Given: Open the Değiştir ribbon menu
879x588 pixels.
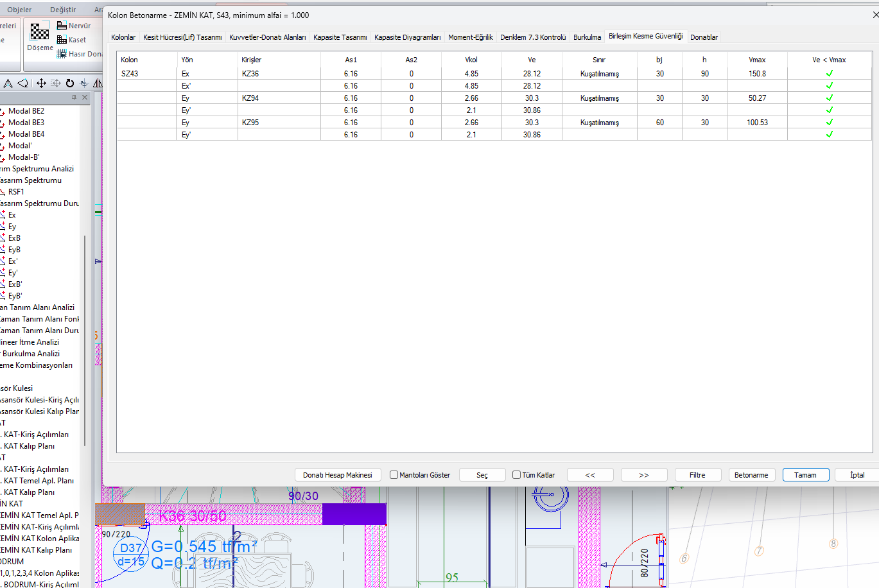Looking at the screenshot, I should coord(63,10).
